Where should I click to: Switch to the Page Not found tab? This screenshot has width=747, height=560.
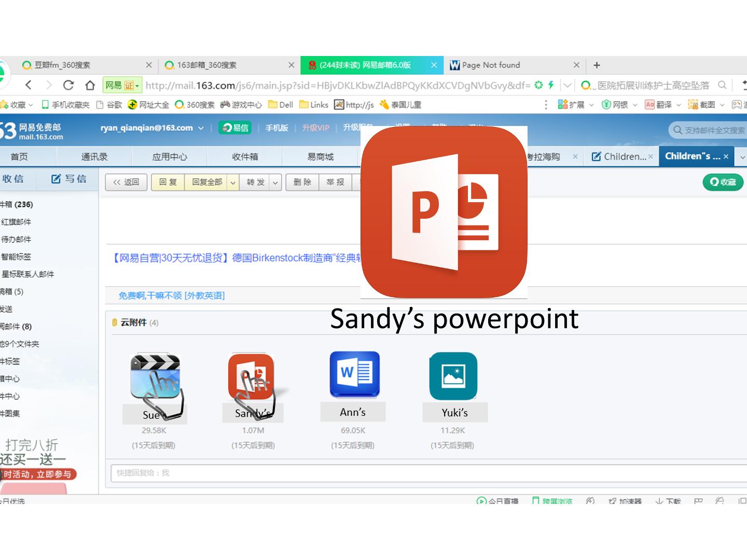[x=515, y=65]
